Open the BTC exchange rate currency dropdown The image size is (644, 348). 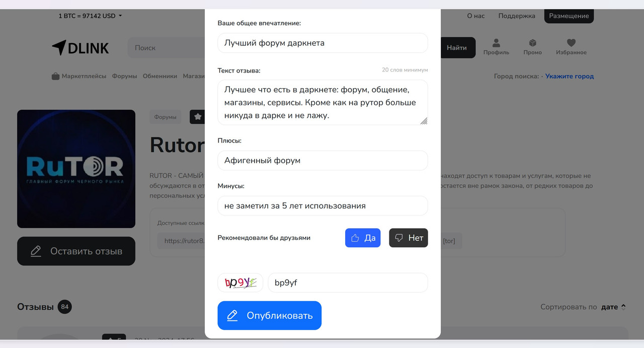point(91,16)
